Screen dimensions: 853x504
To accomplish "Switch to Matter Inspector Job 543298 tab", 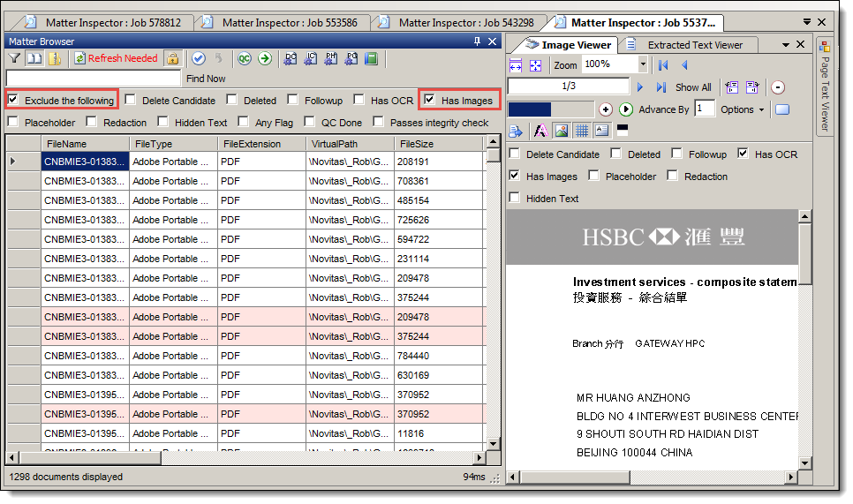I will coord(460,23).
